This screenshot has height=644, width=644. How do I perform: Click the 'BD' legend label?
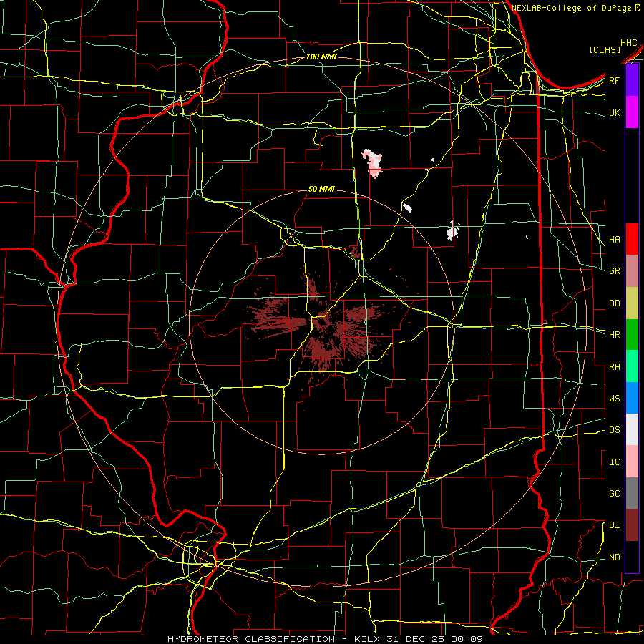point(614,303)
